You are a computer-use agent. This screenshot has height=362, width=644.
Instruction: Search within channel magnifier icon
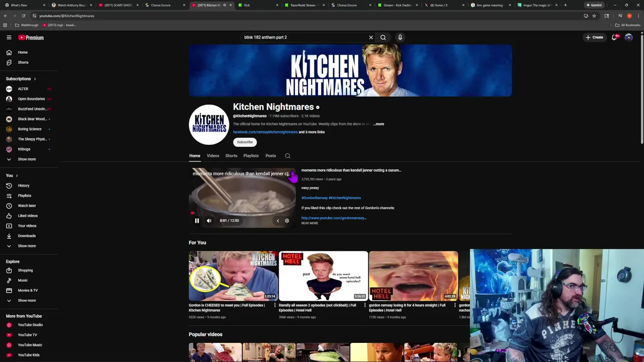(288, 156)
